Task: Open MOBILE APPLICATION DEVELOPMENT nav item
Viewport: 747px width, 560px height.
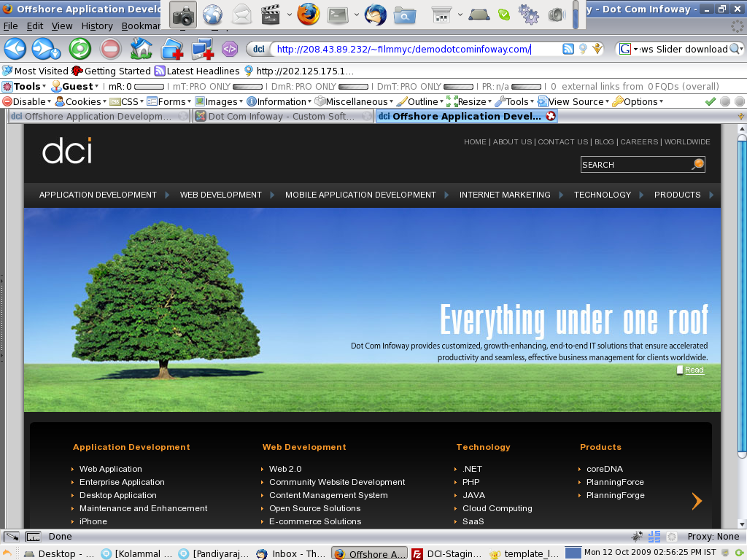Action: (360, 195)
